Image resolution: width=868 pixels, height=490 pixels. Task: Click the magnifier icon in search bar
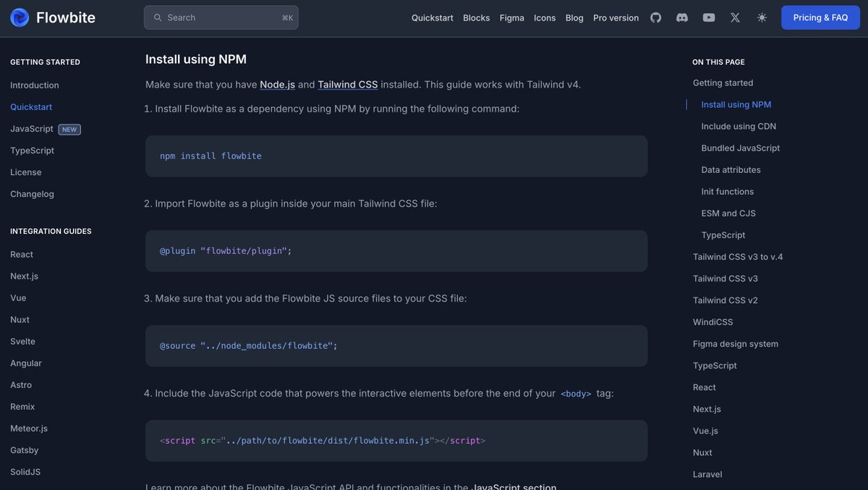(x=158, y=17)
